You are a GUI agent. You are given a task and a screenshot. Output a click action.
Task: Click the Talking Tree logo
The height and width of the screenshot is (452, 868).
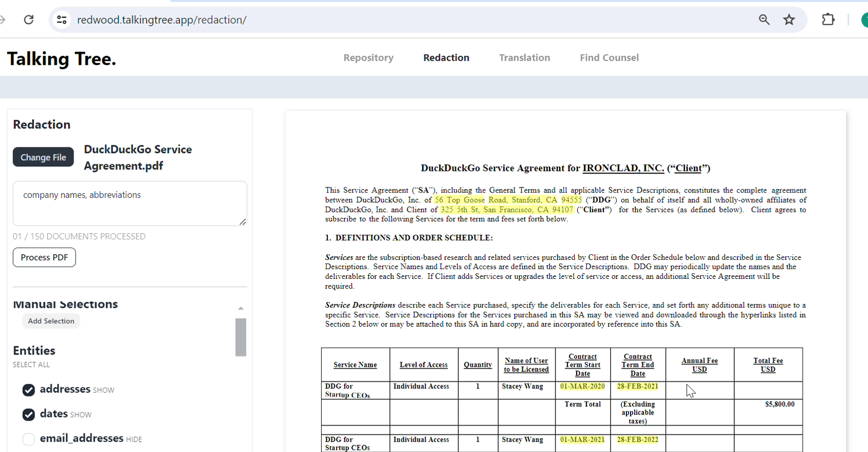[x=62, y=59]
